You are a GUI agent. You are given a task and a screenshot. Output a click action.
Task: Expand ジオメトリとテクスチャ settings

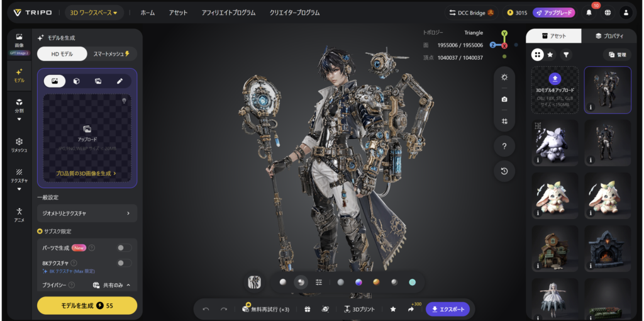87,213
